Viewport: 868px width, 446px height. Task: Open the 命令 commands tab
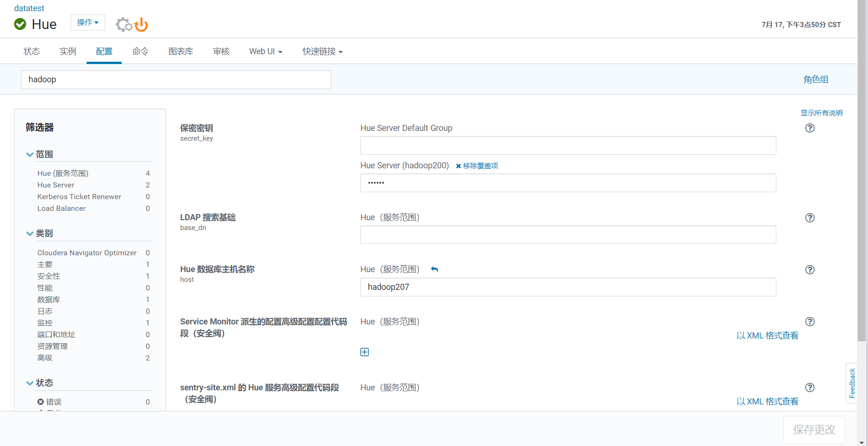point(140,51)
